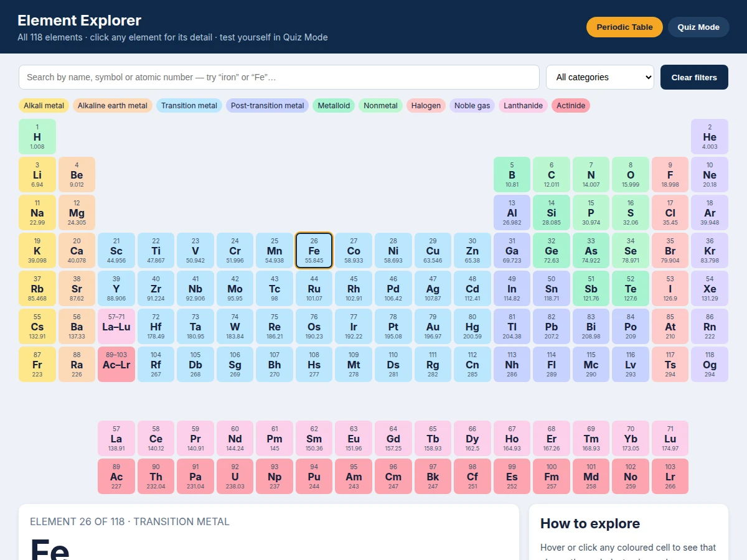747x560 pixels.
Task: Open the Actinium (Ac) cell
Action: [x=116, y=477]
